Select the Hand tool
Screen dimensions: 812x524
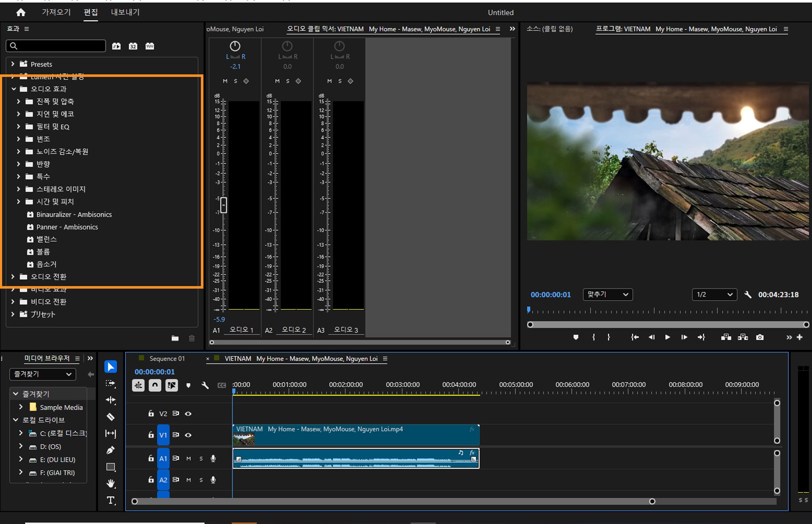[110, 483]
